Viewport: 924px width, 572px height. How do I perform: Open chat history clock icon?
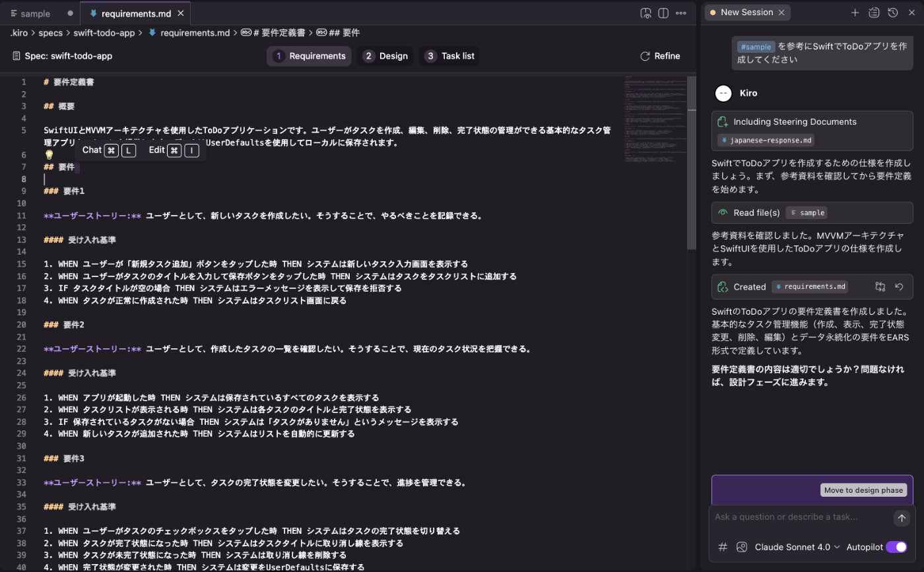893,13
